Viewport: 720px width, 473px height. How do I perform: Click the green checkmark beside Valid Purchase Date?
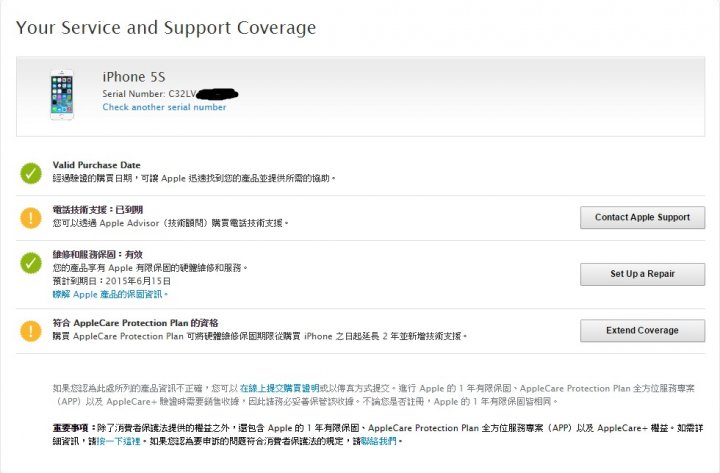click(31, 173)
